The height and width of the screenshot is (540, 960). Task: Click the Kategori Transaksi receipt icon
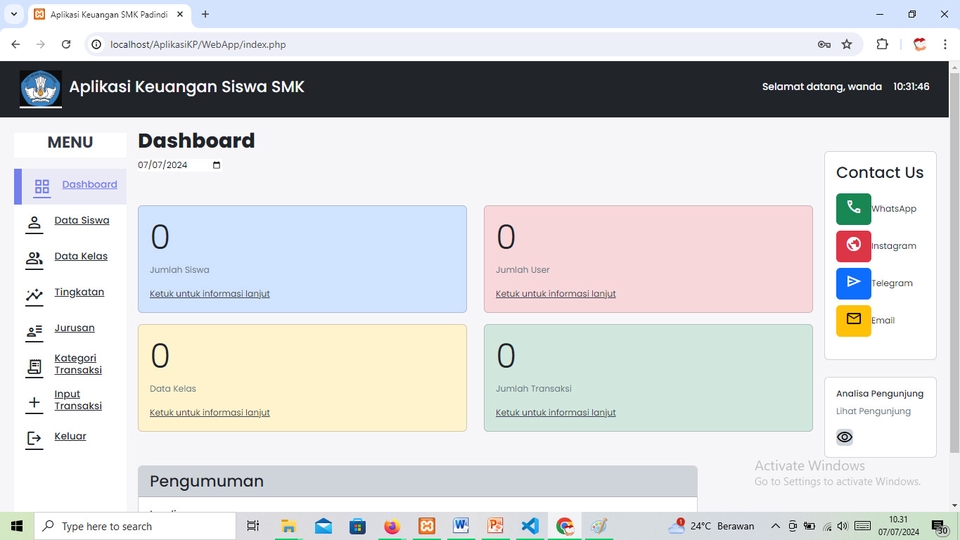click(34, 367)
